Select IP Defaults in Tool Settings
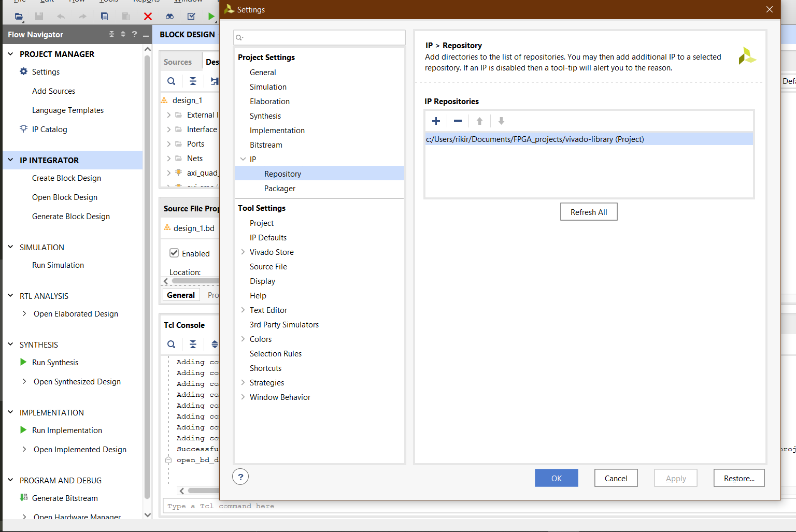This screenshot has height=532, width=796. click(x=268, y=237)
